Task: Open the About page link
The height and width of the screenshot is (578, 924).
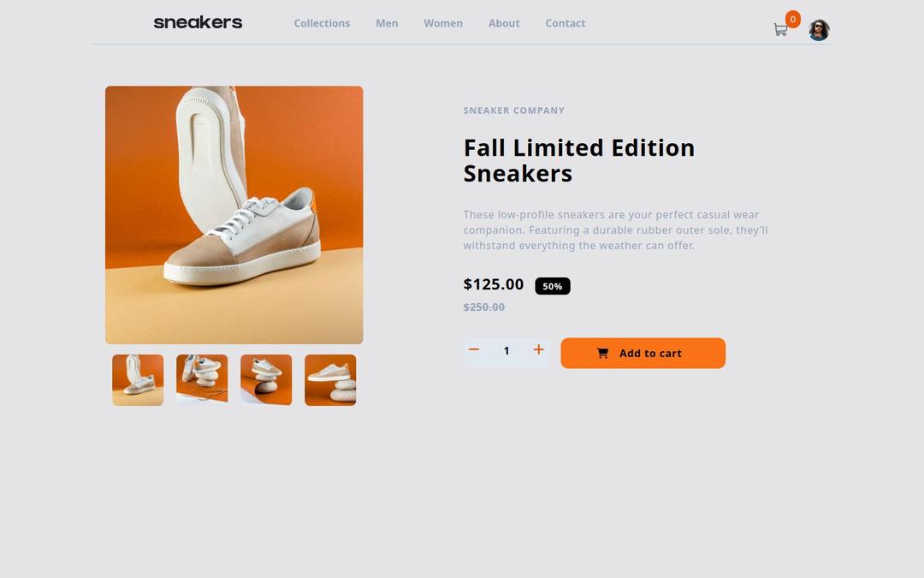Action: coord(504,23)
